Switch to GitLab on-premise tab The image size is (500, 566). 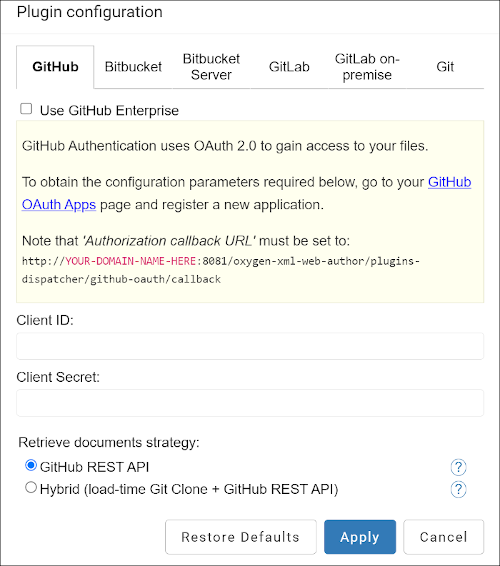367,67
